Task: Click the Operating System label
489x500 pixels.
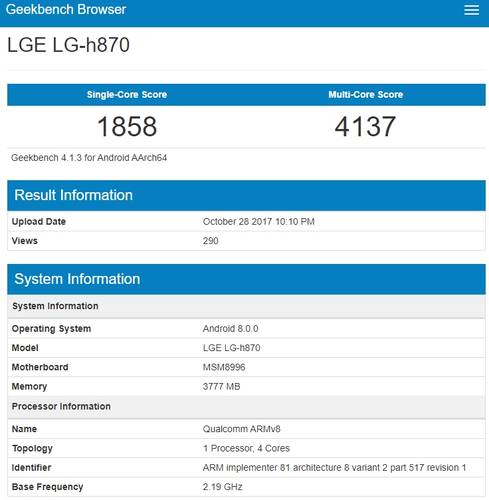Action: 51,329
